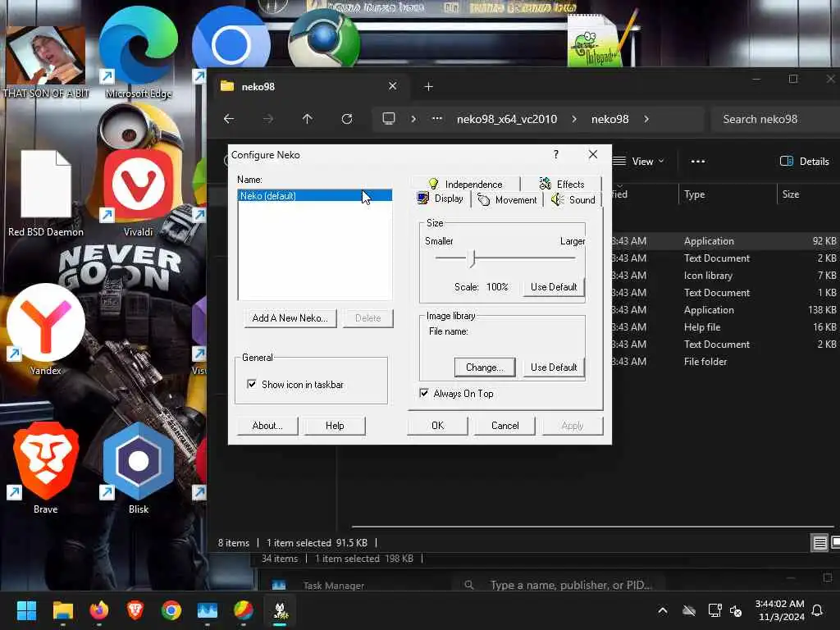The height and width of the screenshot is (630, 840).
Task: Click the Up arrow in File Explorer
Action: pos(307,119)
